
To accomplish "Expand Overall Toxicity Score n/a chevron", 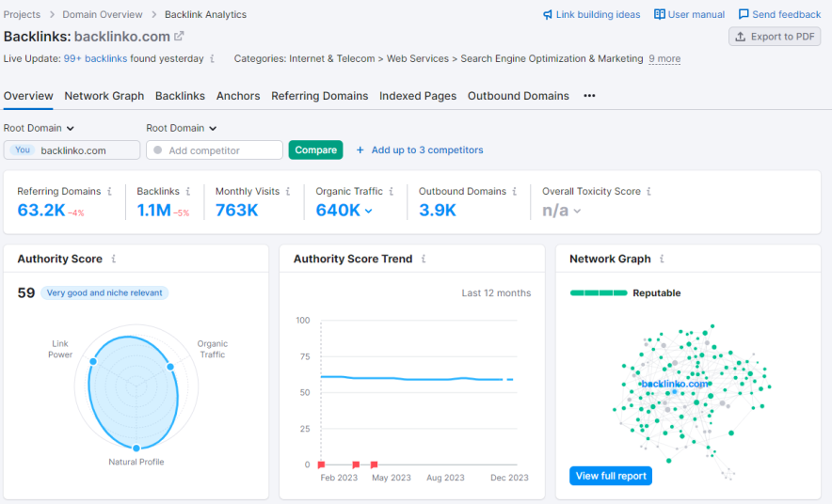I will click(x=577, y=211).
